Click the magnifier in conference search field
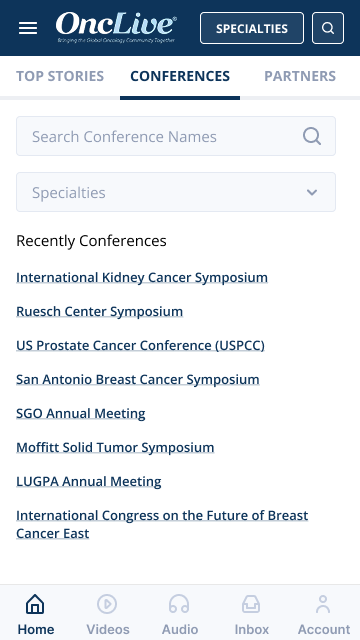The width and height of the screenshot is (360, 640). [x=312, y=136]
